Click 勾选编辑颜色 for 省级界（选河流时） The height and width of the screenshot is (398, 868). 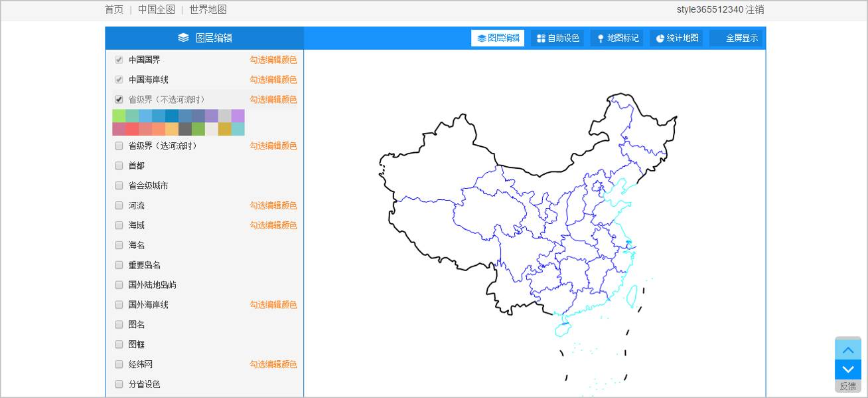point(273,146)
